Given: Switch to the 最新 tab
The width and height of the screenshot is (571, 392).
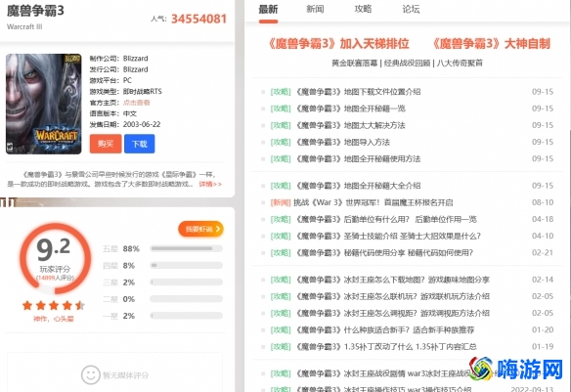Looking at the screenshot, I should (x=268, y=10).
